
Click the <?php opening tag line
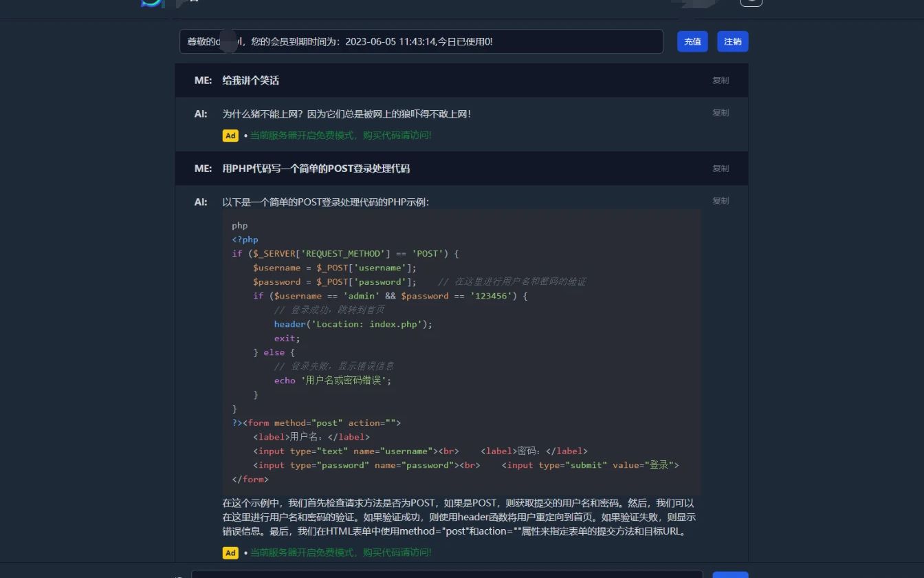[x=245, y=239]
